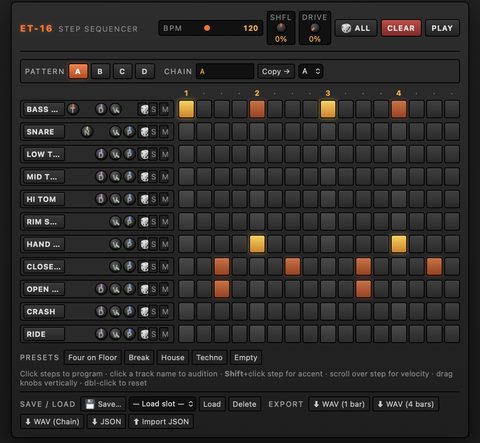The width and height of the screenshot is (480, 443).
Task: Randomize the SNARE track with its dice icon
Action: pos(144,132)
